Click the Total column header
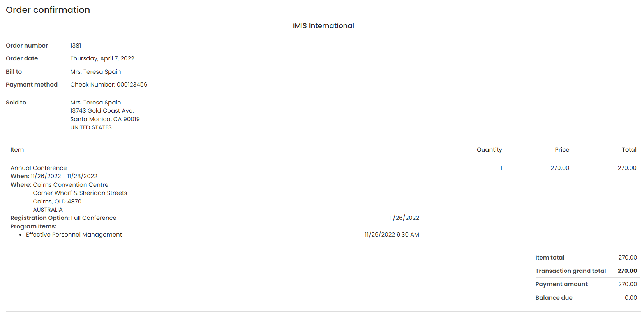Screen dimensions: 644x313 pos(629,150)
